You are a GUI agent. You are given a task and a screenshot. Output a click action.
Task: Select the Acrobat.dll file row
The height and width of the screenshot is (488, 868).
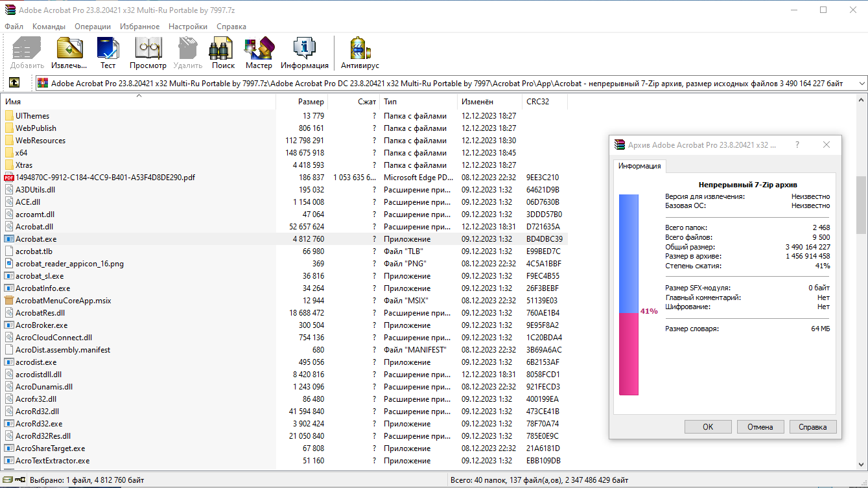(x=34, y=227)
